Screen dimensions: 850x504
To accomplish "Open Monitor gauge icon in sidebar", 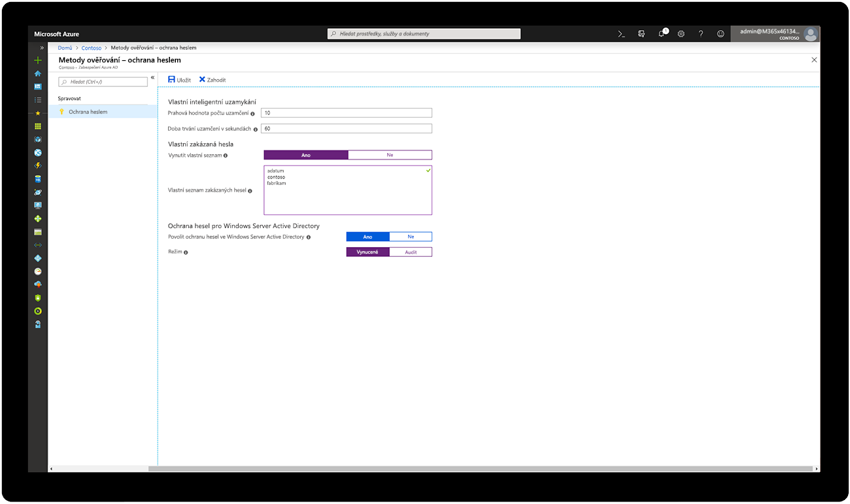I will [x=38, y=271].
